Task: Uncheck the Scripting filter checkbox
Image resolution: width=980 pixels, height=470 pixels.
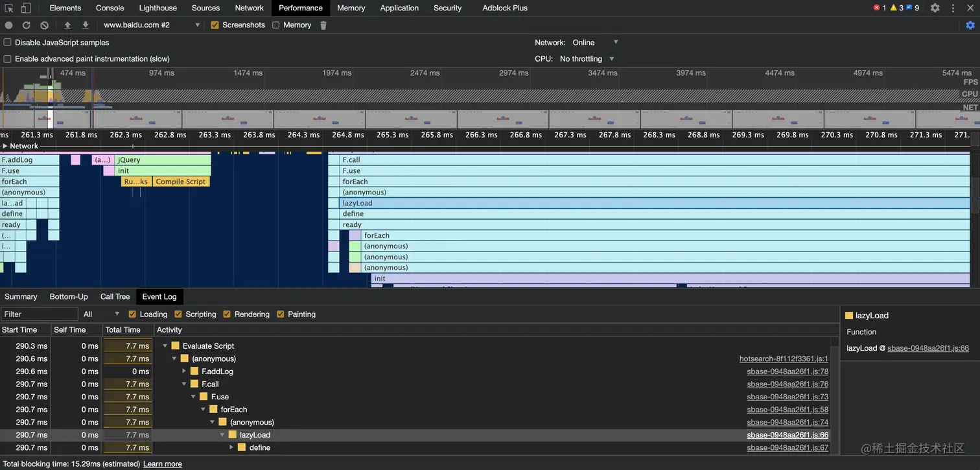Action: click(178, 314)
